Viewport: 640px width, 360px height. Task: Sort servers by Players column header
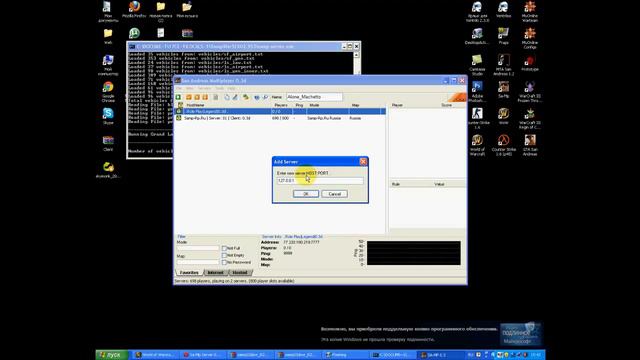282,105
